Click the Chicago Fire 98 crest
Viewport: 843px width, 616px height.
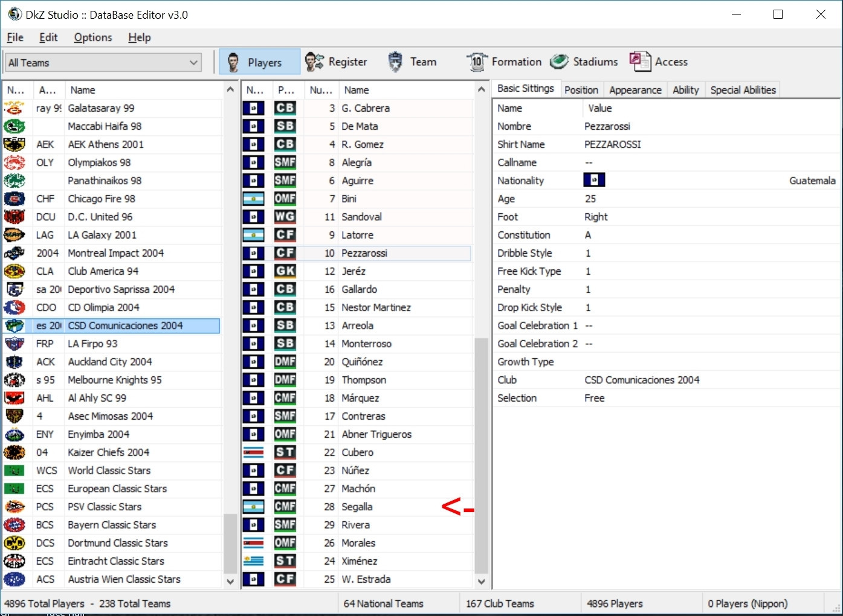(15, 199)
